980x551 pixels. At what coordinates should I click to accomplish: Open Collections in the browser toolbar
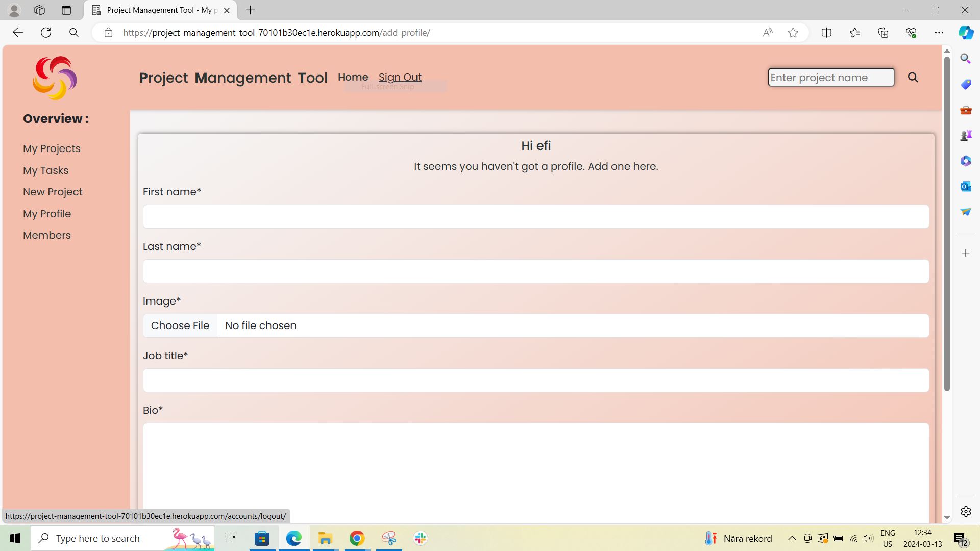(x=883, y=32)
